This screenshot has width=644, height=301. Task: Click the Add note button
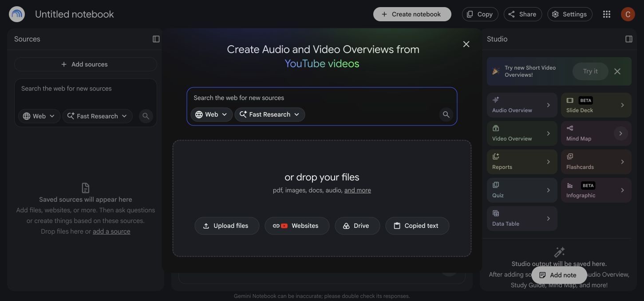click(x=559, y=275)
